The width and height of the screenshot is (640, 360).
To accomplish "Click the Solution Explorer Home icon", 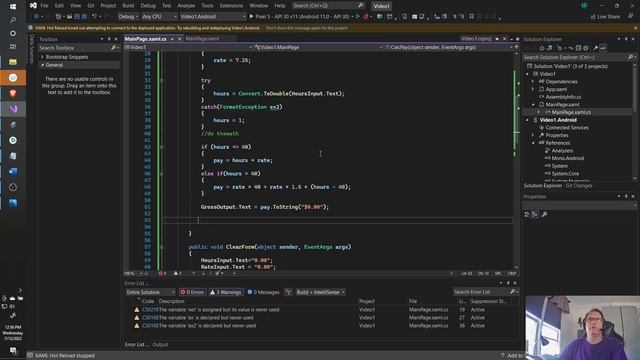I will [x=542, y=48].
